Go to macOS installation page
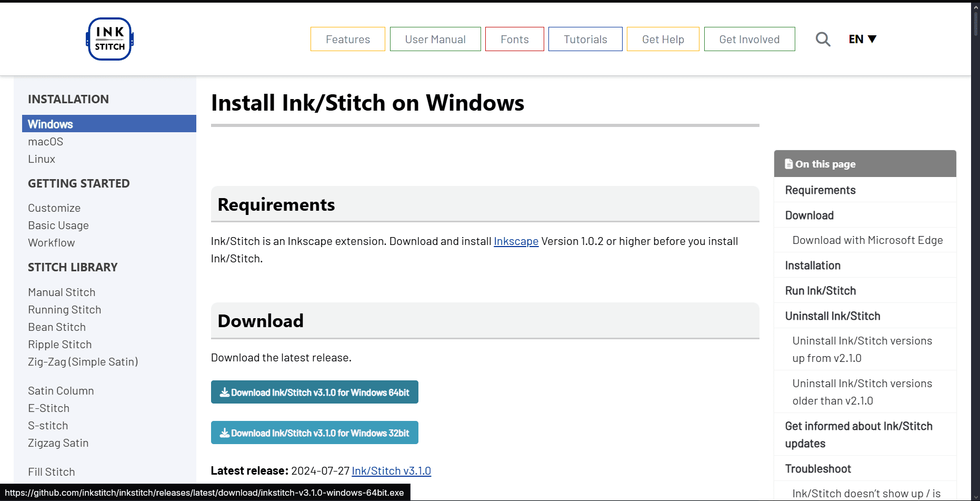Screen dimensions: 980x501 [46, 142]
